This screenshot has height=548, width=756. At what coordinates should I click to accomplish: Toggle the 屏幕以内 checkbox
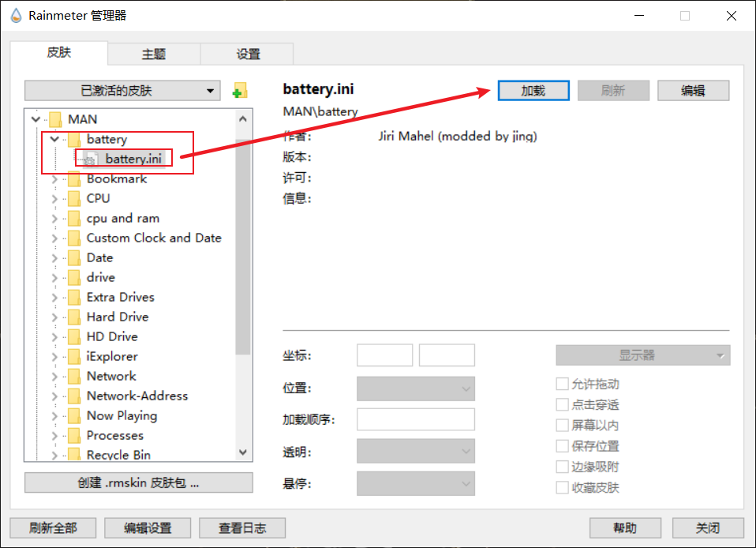click(562, 425)
